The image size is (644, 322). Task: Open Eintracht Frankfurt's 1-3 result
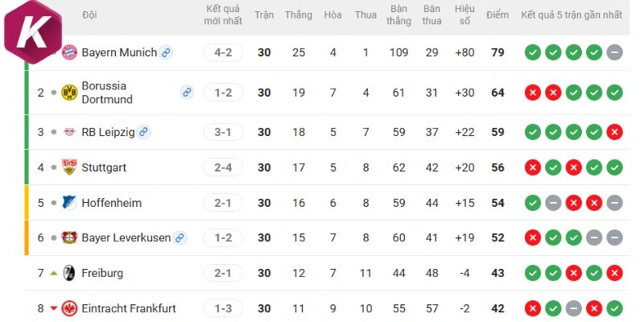coord(223,308)
